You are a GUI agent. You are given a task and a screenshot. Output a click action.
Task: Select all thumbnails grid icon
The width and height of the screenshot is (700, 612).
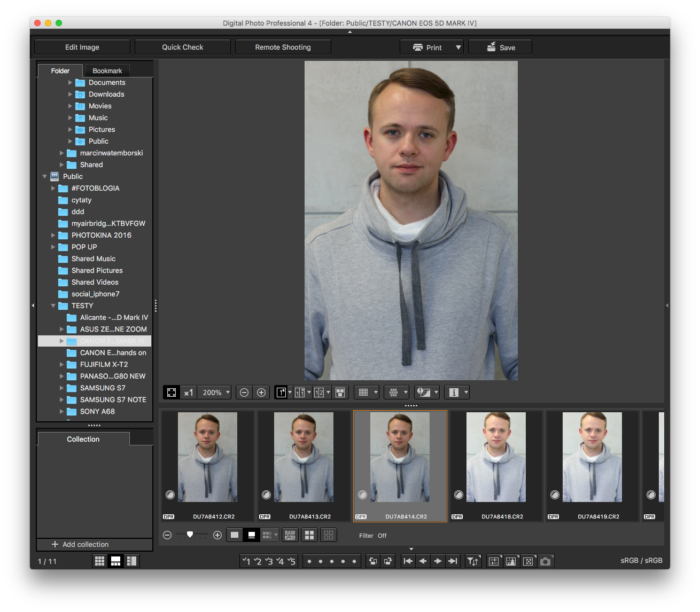(309, 535)
